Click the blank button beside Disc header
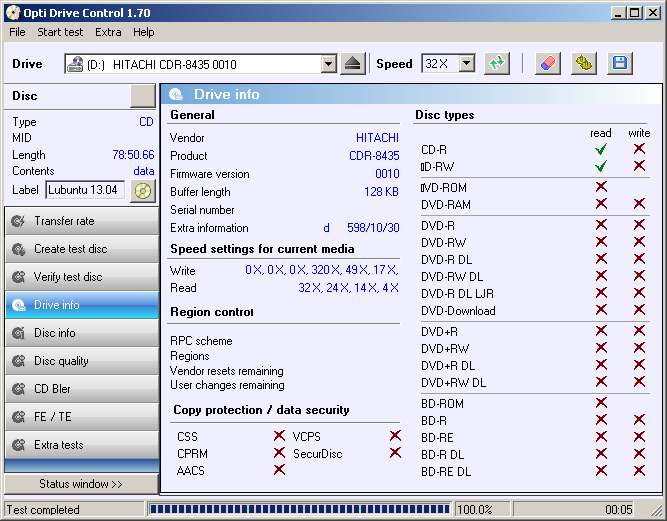667x521 pixels. [x=143, y=96]
